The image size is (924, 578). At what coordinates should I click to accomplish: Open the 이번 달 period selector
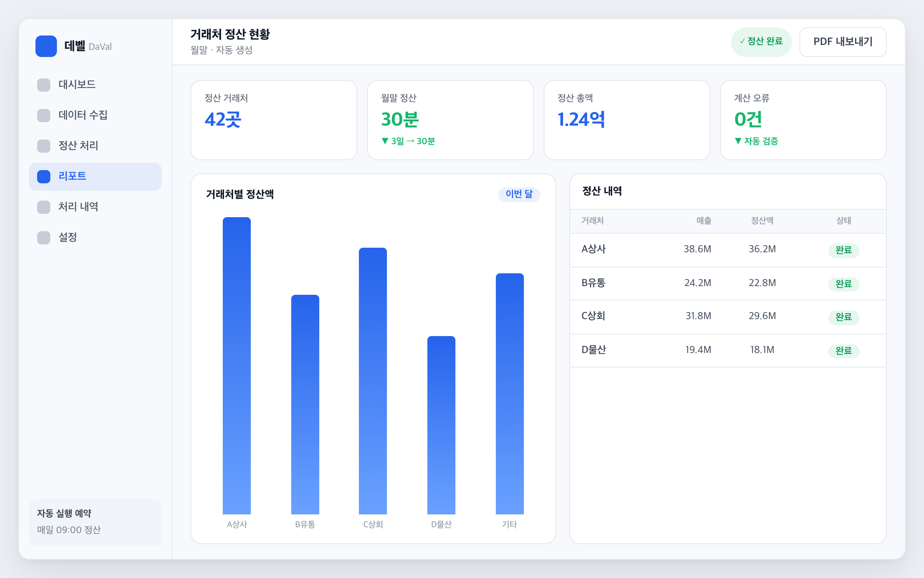pos(519,194)
